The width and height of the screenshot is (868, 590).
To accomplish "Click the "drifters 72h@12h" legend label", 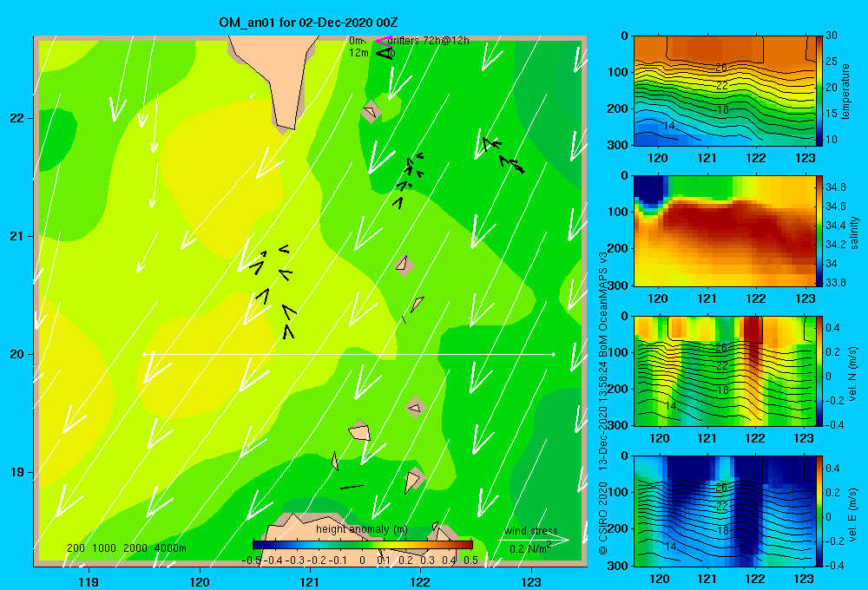I will (x=428, y=41).
